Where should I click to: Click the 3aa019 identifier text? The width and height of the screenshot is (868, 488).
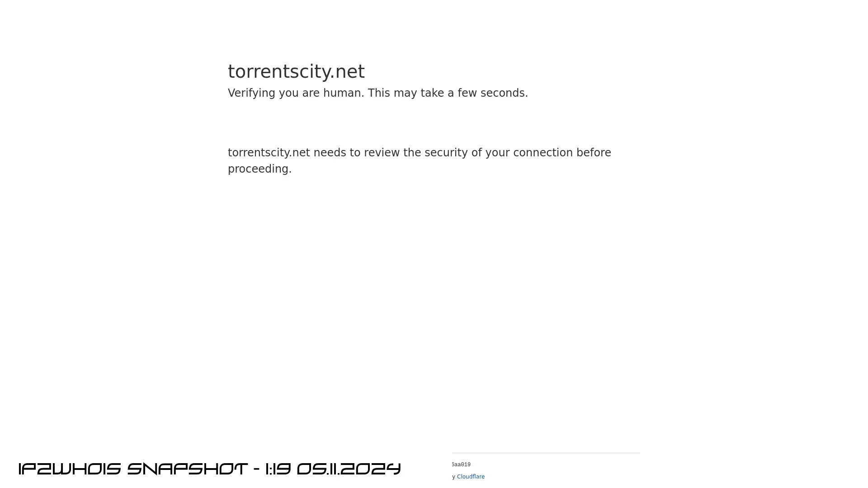click(461, 464)
